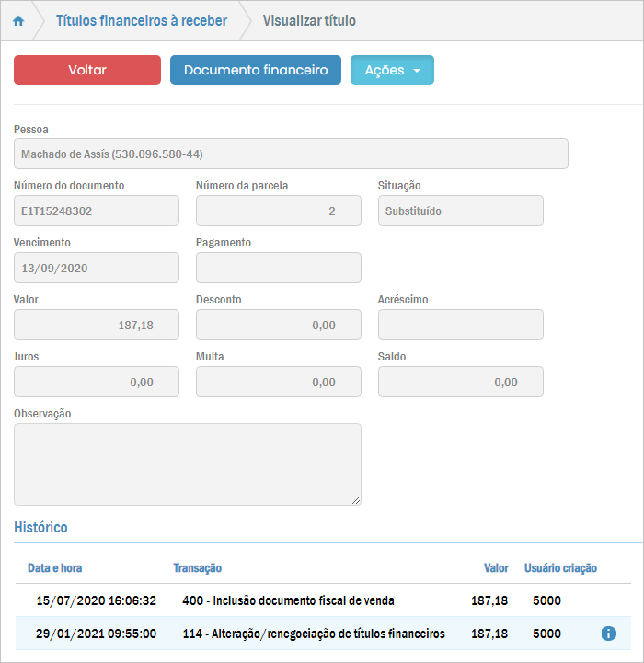Go back with the Voltar button
644x663 pixels.
87,70
